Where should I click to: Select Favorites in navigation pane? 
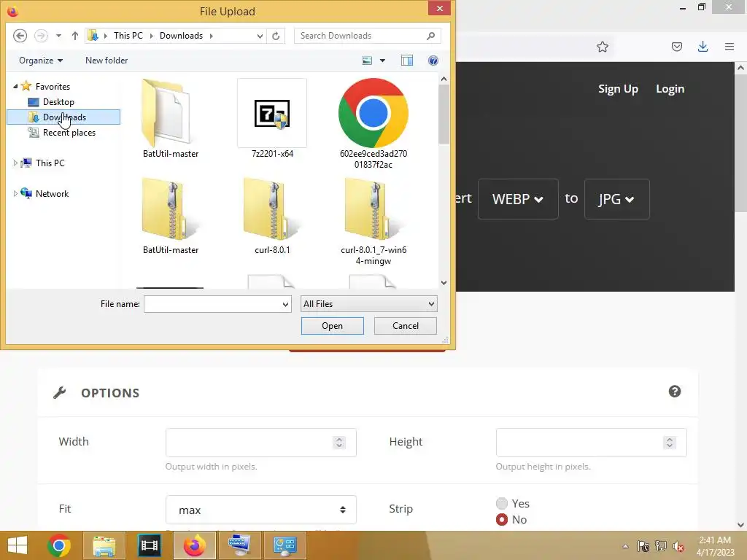pyautogui.click(x=53, y=86)
